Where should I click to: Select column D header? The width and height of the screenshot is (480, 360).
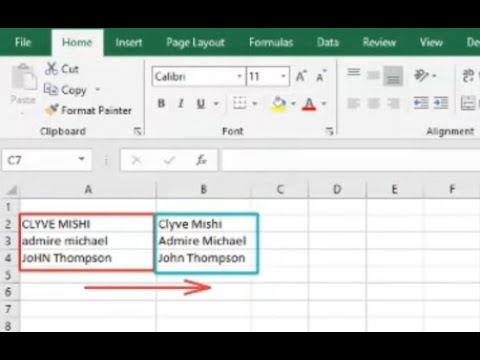tap(337, 189)
